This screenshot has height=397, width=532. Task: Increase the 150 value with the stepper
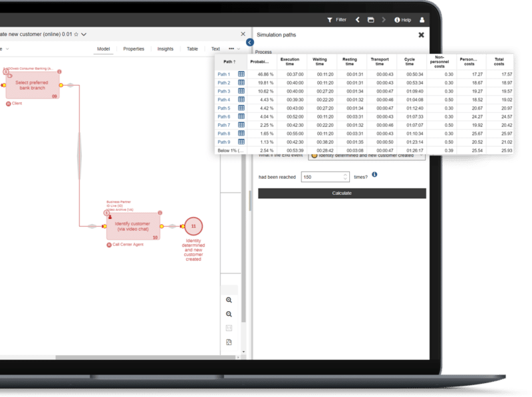click(x=345, y=174)
